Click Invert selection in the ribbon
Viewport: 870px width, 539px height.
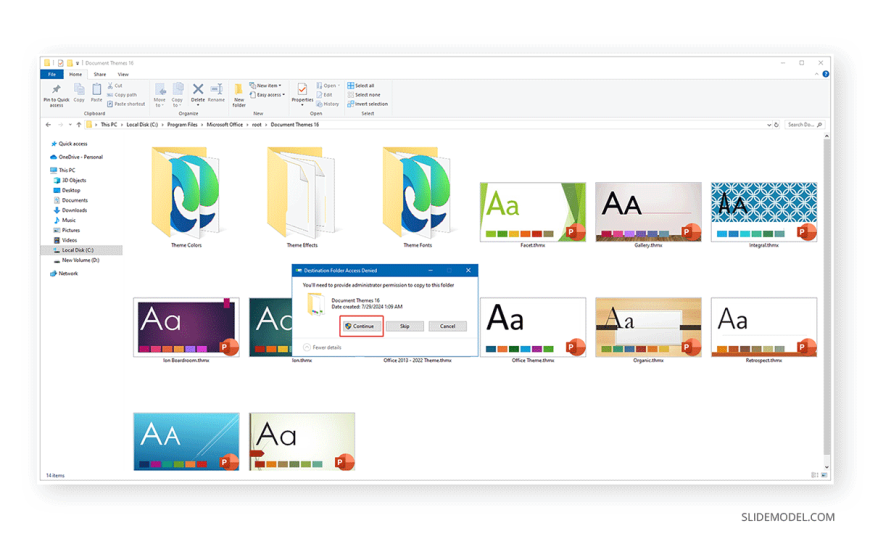368,104
